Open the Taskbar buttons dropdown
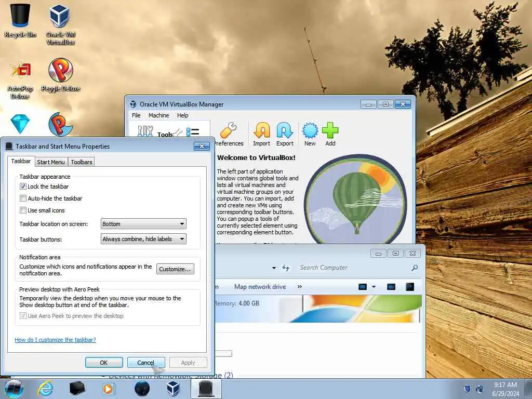The height and width of the screenshot is (399, 532). [x=143, y=239]
